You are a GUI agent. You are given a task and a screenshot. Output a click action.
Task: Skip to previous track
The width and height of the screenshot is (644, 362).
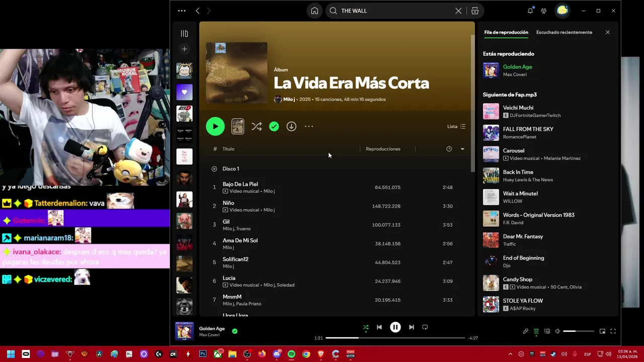[379, 327]
